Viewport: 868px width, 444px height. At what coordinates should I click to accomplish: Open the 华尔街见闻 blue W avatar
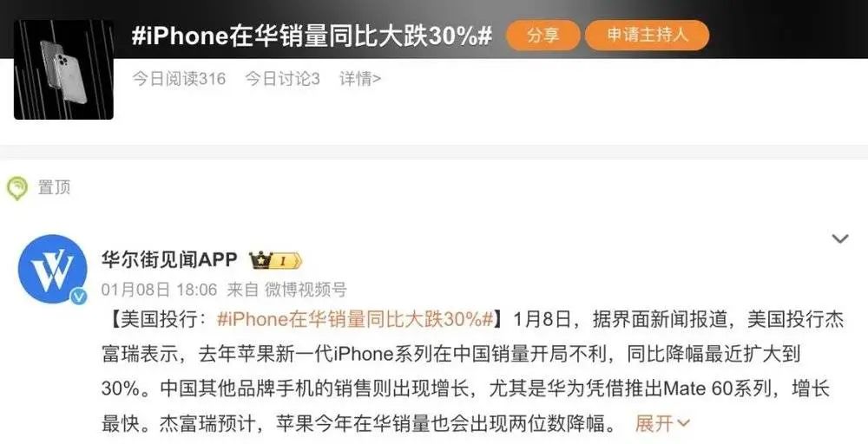click(x=53, y=270)
